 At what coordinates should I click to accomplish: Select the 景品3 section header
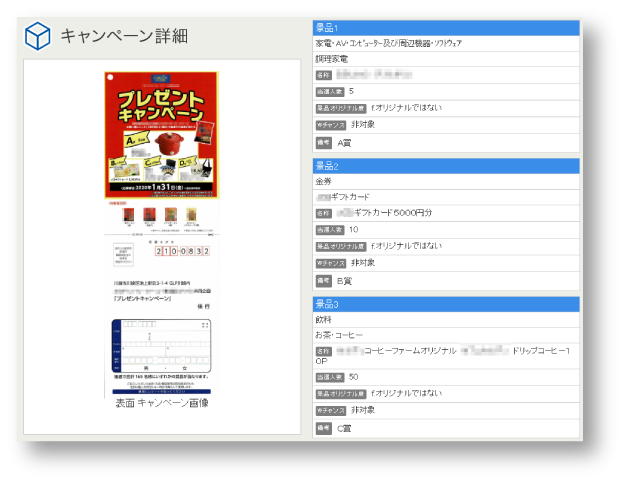[445, 304]
